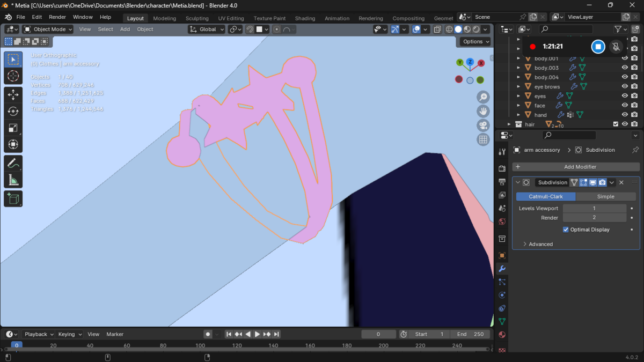The width and height of the screenshot is (644, 362).
Task: Activate the 3D Cursor tool
Action: click(13, 76)
